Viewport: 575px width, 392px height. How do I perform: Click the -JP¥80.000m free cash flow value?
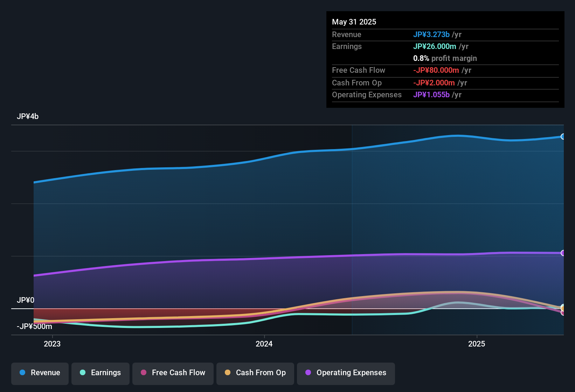pyautogui.click(x=436, y=70)
